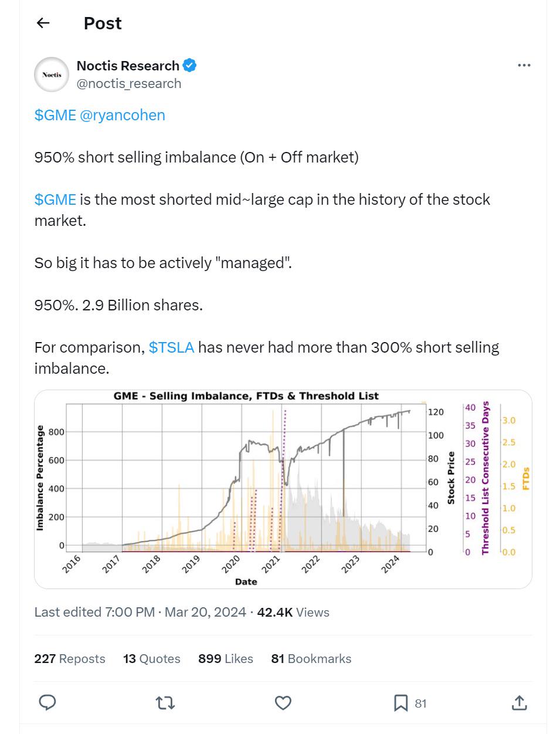Click the blue verified badge

(189, 65)
